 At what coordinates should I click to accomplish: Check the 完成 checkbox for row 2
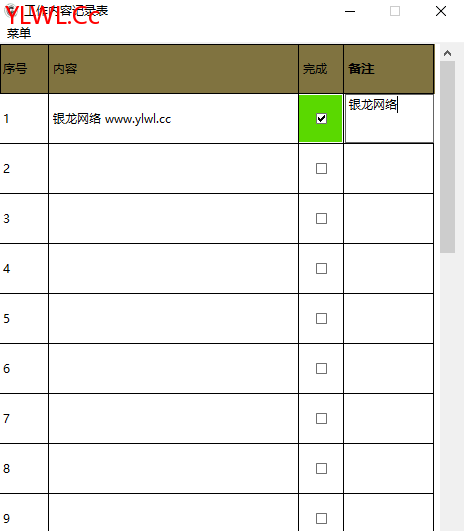tap(321, 168)
